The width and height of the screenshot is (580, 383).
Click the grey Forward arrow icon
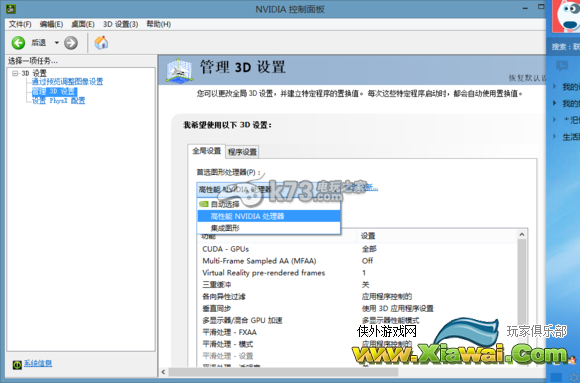(x=71, y=43)
